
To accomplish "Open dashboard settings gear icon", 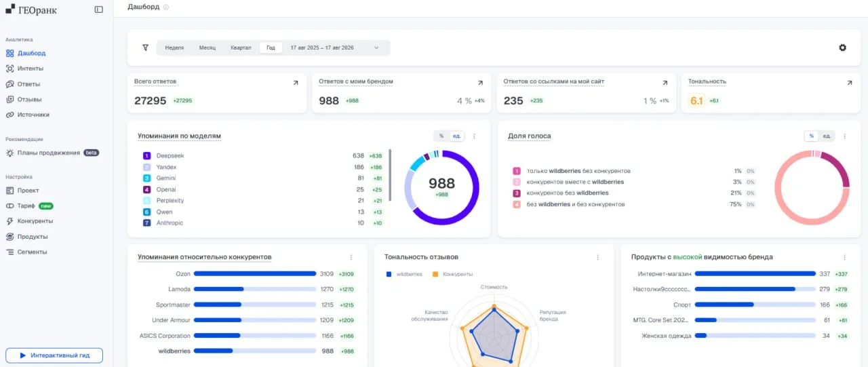I will coord(842,47).
